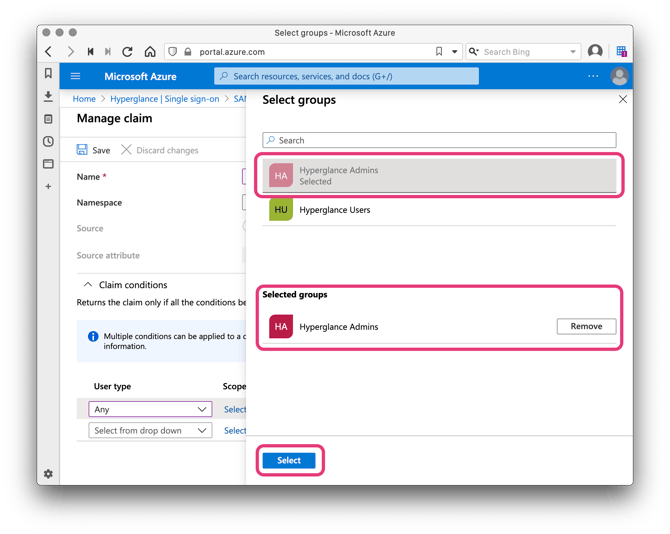
Task: Choose the Hyperglance Users group
Action: (x=439, y=210)
